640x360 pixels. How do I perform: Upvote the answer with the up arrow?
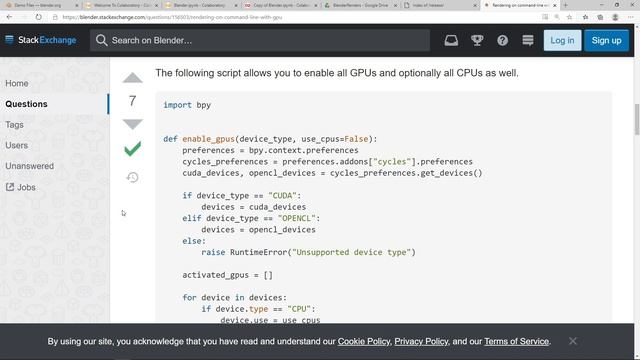132,78
